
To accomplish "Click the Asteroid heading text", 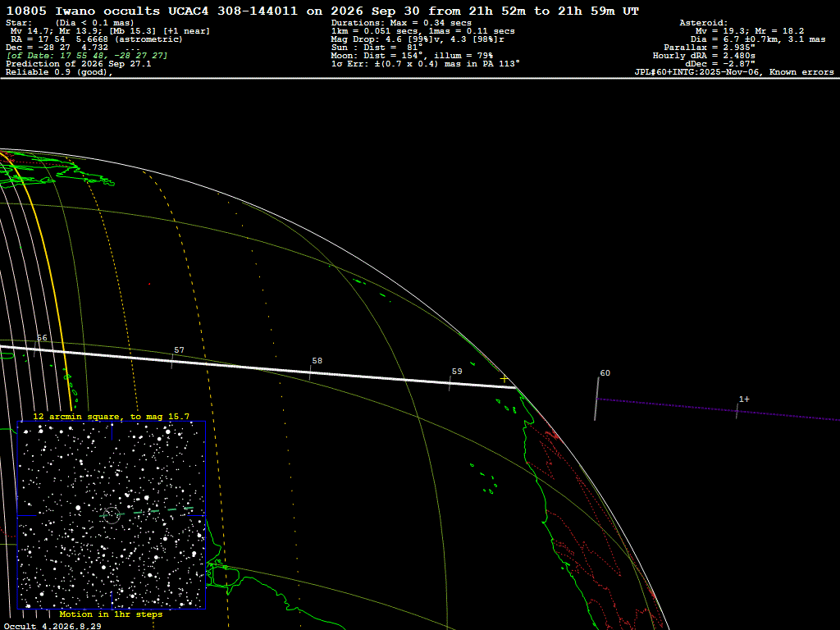I will pyautogui.click(x=703, y=22).
